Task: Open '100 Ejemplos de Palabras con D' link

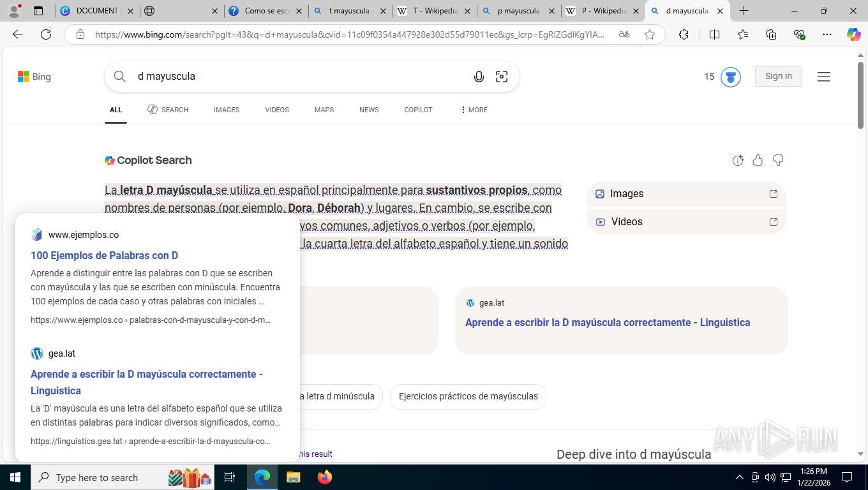Action: 104,255
